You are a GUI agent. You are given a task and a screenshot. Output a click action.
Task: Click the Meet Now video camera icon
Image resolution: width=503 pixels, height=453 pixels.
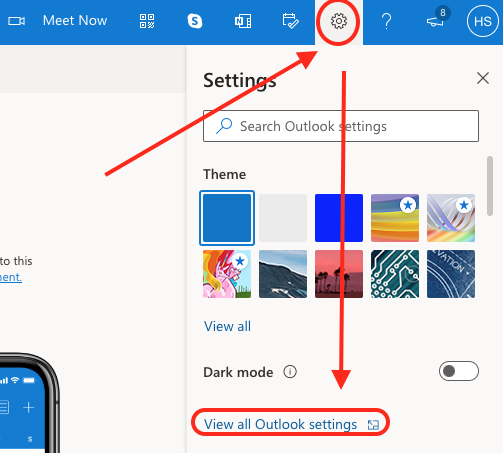click(16, 21)
